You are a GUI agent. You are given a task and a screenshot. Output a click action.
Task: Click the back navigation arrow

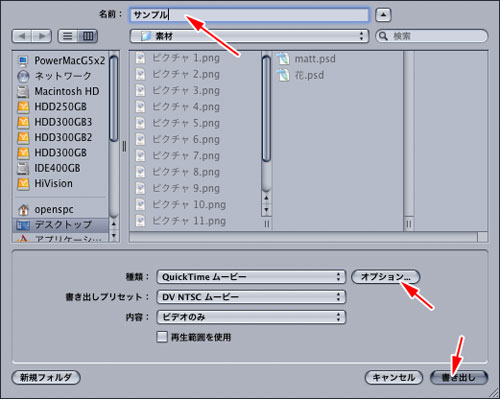22,36
